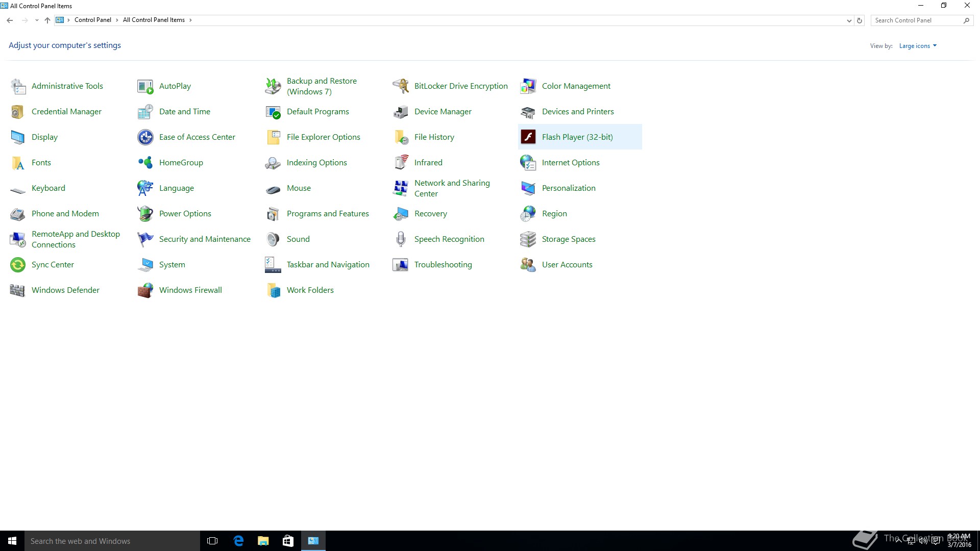The height and width of the screenshot is (551, 980).
Task: Open the Windows Firewall brick icon
Action: click(145, 290)
